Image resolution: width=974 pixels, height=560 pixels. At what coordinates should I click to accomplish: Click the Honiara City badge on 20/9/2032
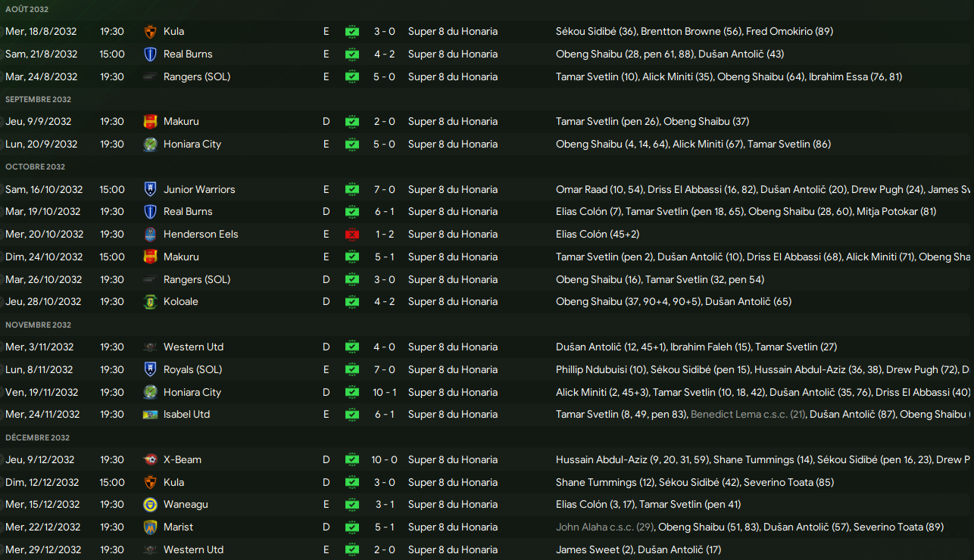(150, 145)
